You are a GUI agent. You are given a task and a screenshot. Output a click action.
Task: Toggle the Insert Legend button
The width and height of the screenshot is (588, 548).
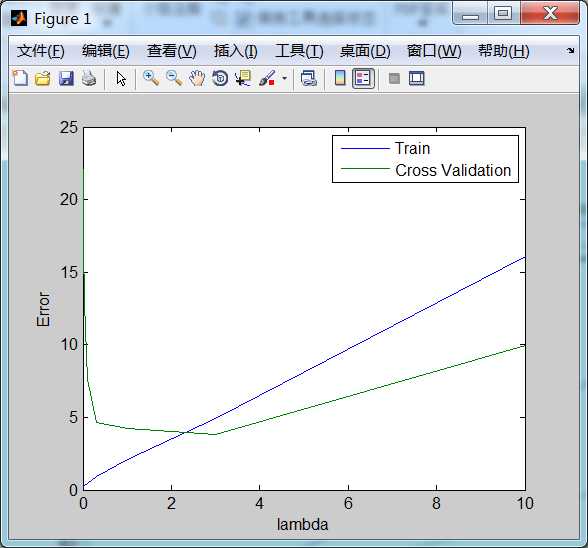click(x=363, y=78)
